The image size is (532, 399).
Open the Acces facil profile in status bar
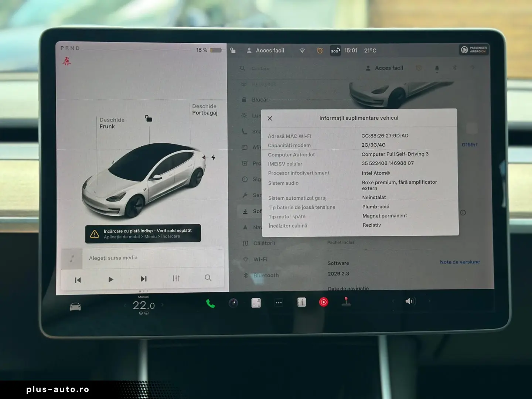[x=265, y=51]
